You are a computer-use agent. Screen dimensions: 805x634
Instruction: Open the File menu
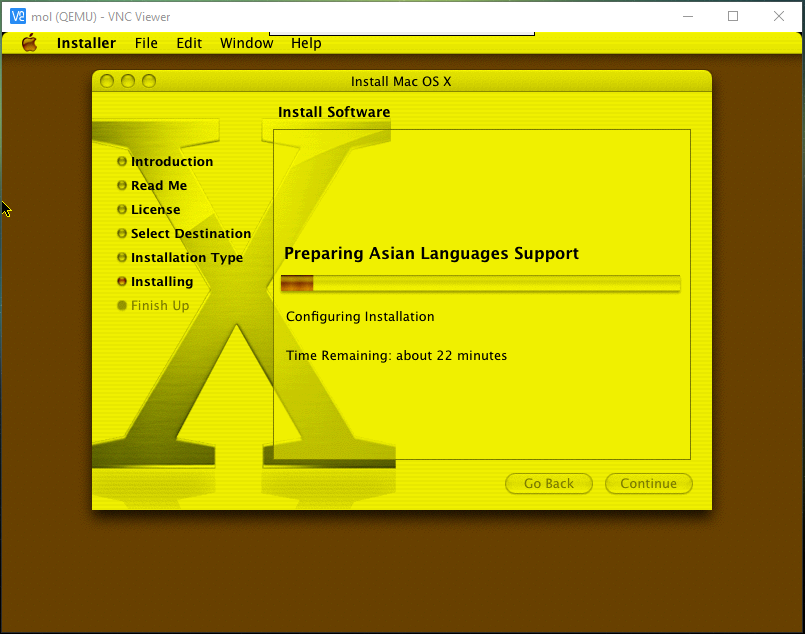pyautogui.click(x=146, y=43)
